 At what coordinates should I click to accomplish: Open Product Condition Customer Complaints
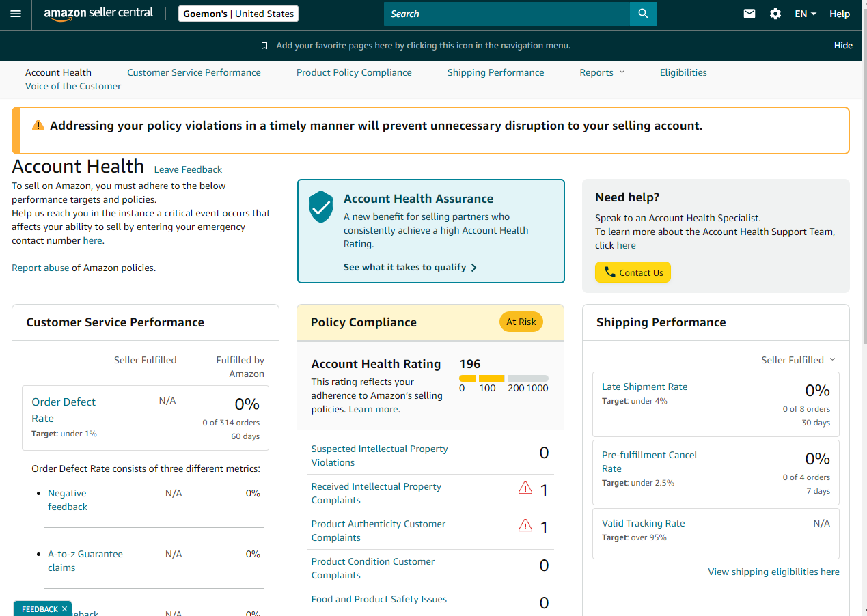[373, 568]
